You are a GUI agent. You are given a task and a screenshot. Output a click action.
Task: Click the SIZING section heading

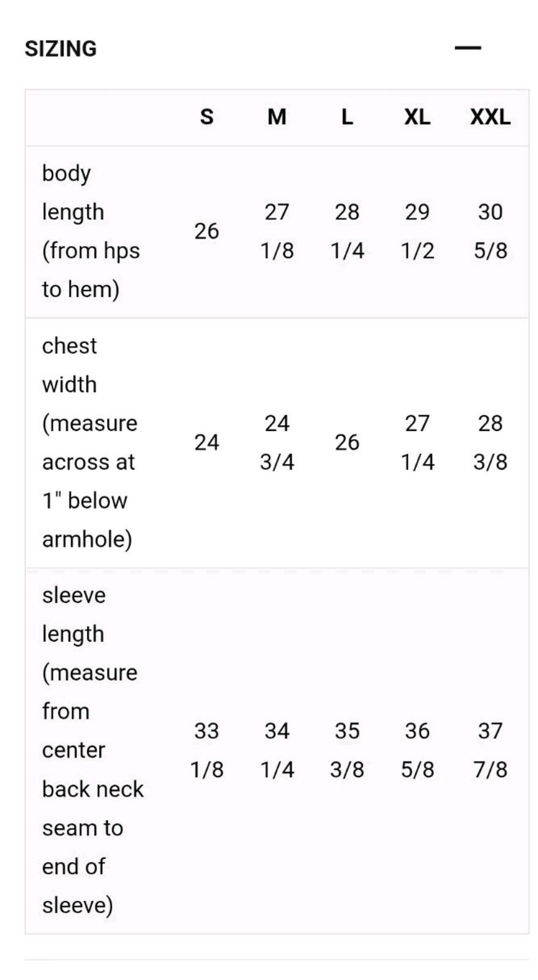pyautogui.click(x=61, y=48)
